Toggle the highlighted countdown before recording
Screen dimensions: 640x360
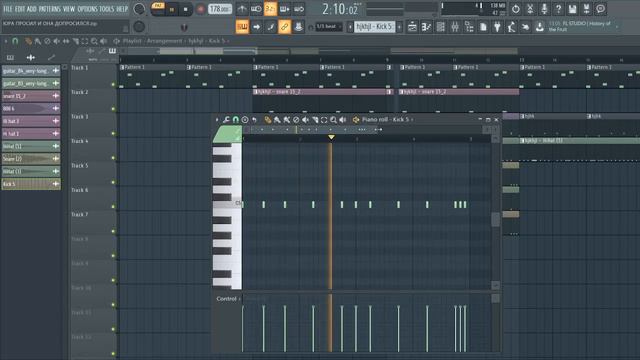tap(270, 9)
